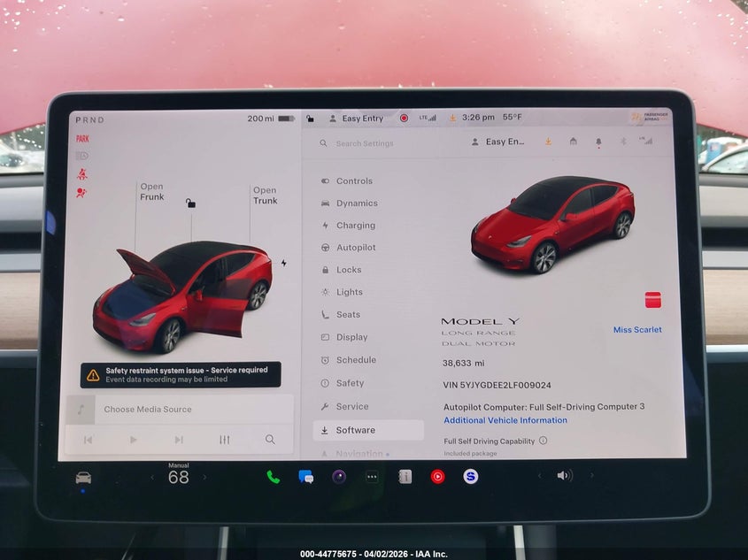This screenshot has width=748, height=560.
Task: Expand the all apps ellipsis menu
Action: (x=372, y=477)
